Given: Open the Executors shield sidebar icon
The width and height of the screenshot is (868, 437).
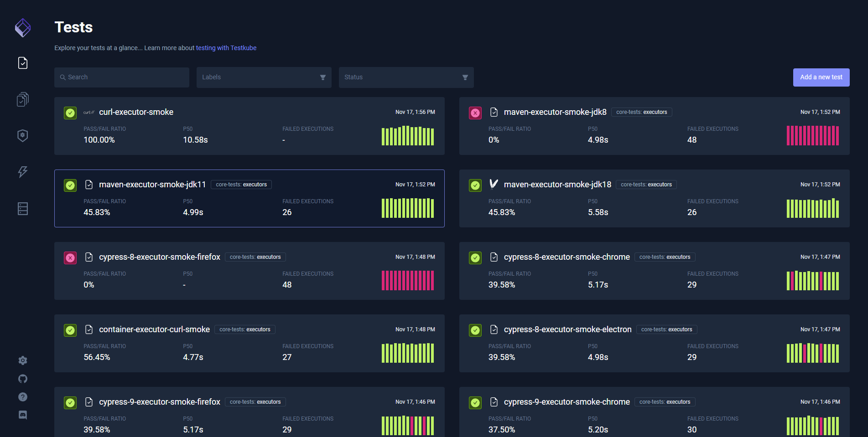Looking at the screenshot, I should click(x=23, y=135).
